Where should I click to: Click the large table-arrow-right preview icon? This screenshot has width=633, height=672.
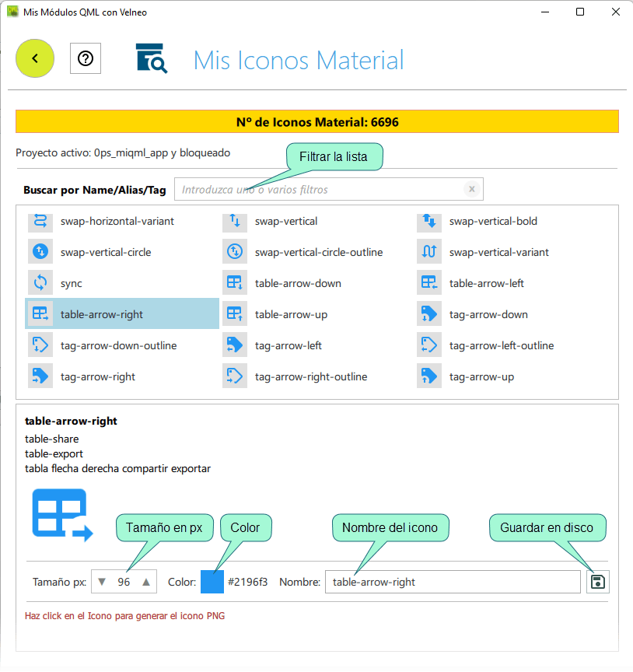point(62,514)
